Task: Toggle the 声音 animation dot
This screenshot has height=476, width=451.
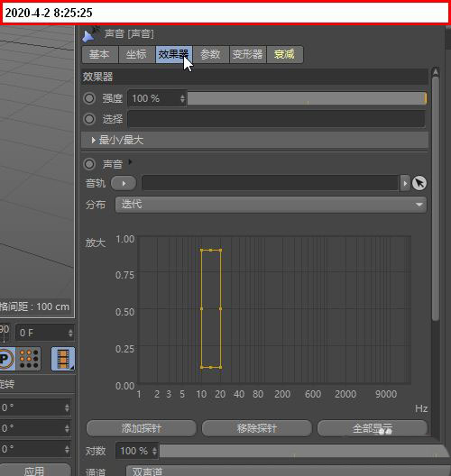Action: (x=89, y=164)
